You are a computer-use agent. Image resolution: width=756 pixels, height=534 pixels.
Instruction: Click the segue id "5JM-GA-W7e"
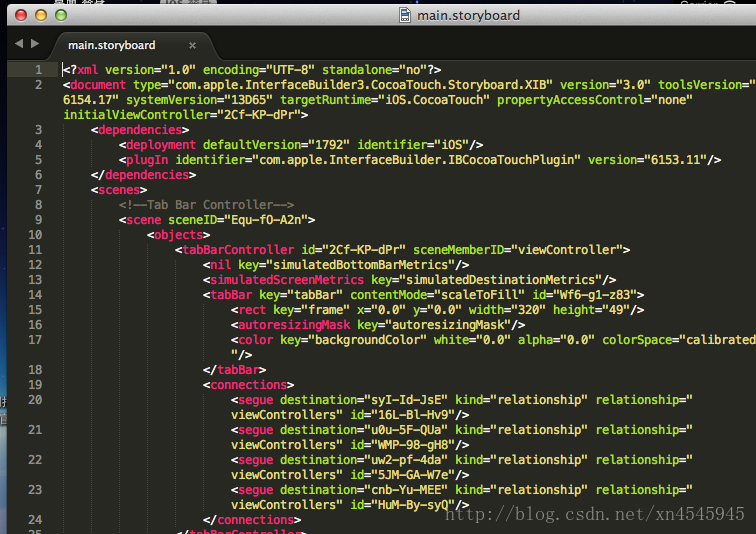tap(413, 475)
